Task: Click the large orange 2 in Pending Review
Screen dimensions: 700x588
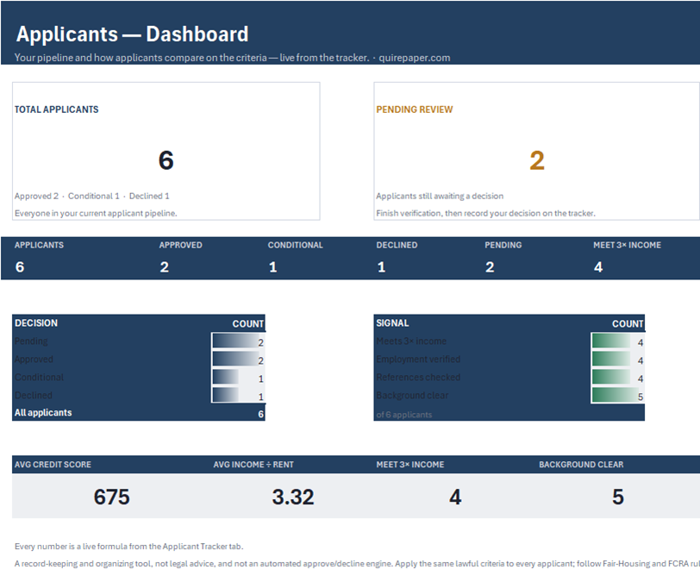Action: click(537, 160)
